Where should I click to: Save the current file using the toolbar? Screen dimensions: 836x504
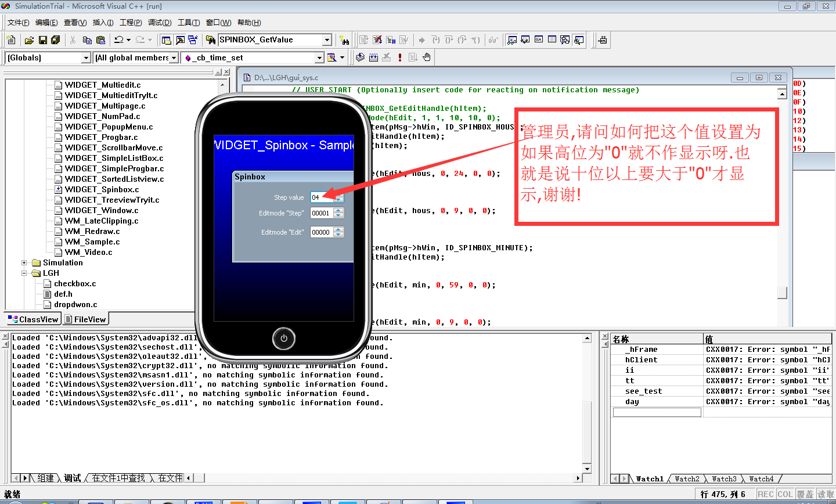coord(43,40)
